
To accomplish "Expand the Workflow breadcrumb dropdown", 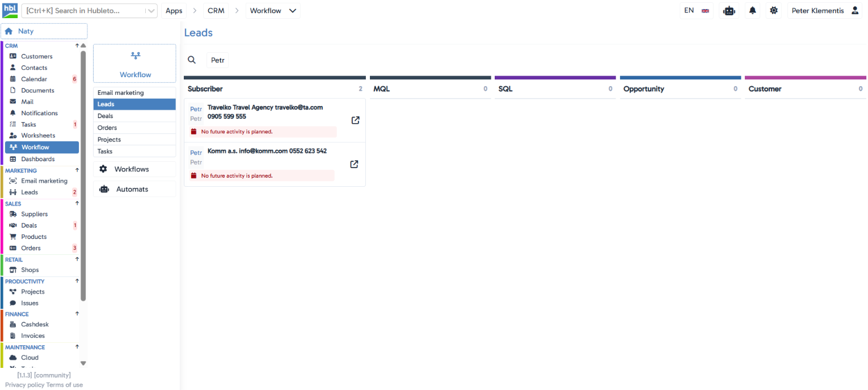I will tap(293, 11).
